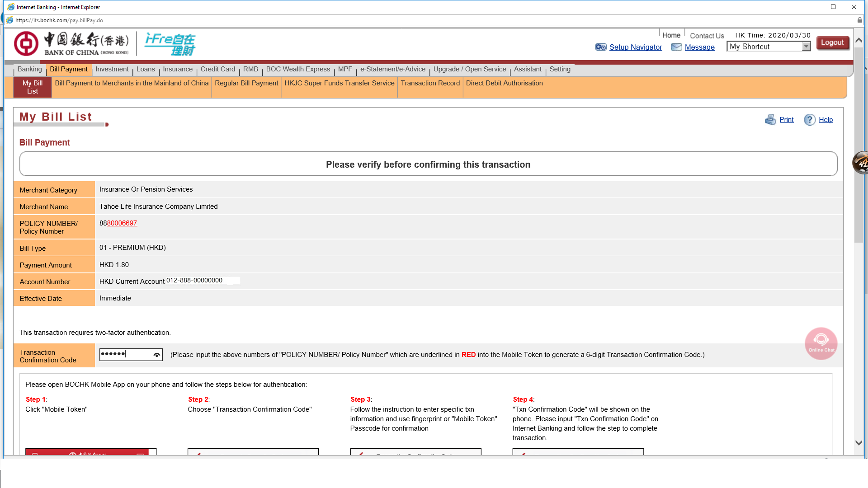Open Direct Debit Authorisation tab
The width and height of the screenshot is (868, 488).
tap(504, 83)
